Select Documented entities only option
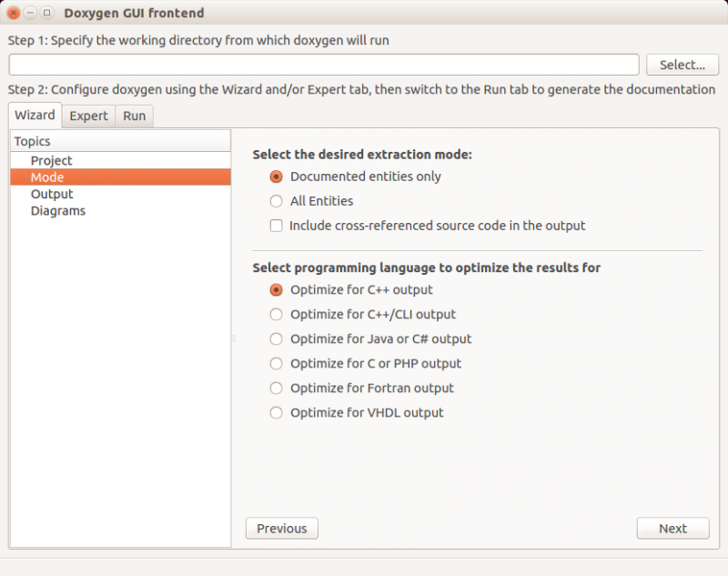Screen dimensions: 728x576 277,177
